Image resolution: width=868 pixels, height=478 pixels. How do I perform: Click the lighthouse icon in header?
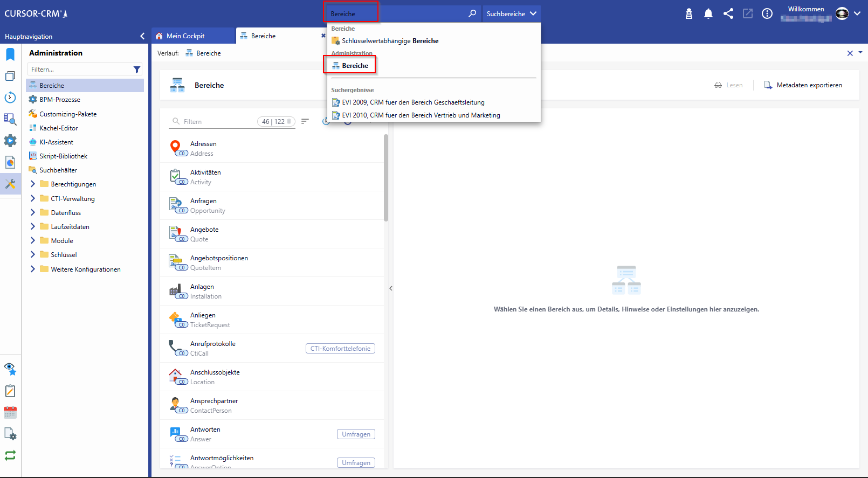coord(688,14)
